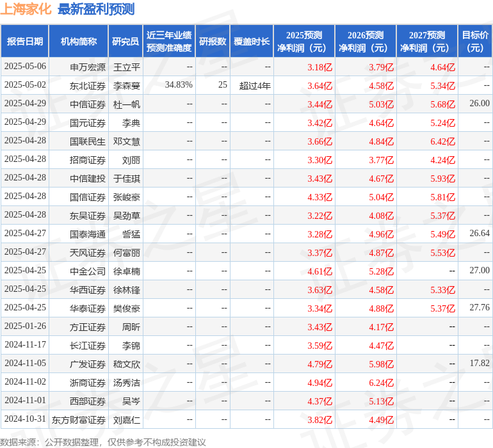Click 5.98亿 in 广发证券 row

pos(381,364)
